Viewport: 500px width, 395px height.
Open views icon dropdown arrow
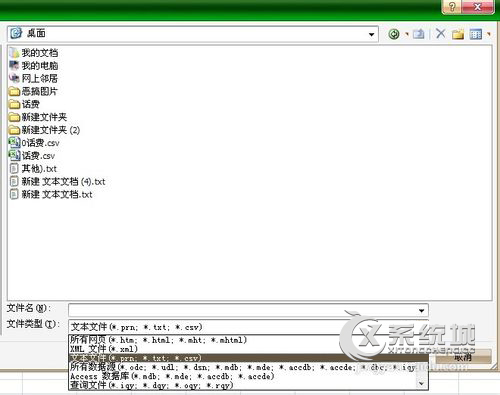[489, 34]
